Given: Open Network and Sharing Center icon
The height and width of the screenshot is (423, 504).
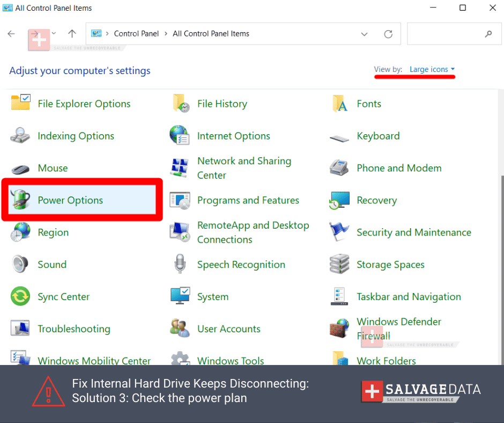Looking at the screenshot, I should click(x=180, y=167).
